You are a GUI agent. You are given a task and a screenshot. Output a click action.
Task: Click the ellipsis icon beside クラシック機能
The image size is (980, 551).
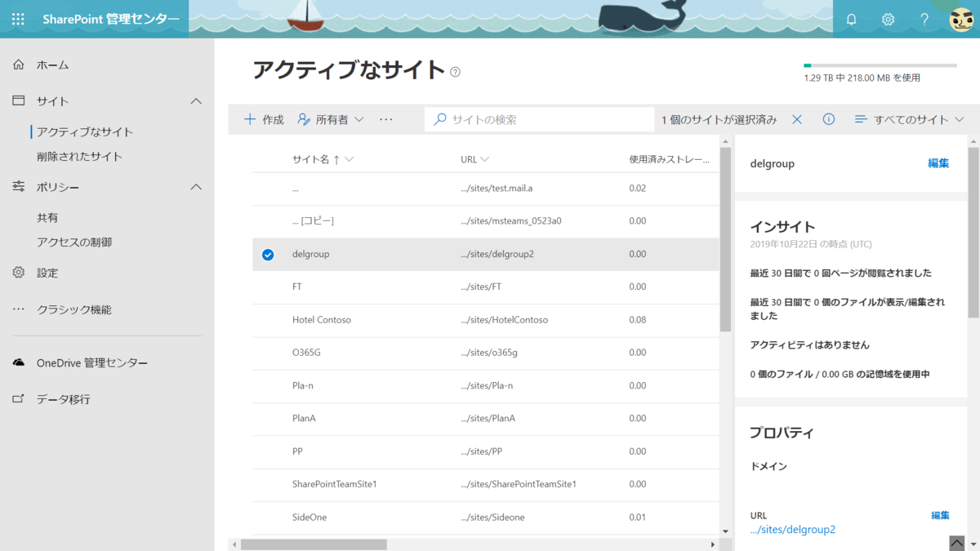pos(19,310)
